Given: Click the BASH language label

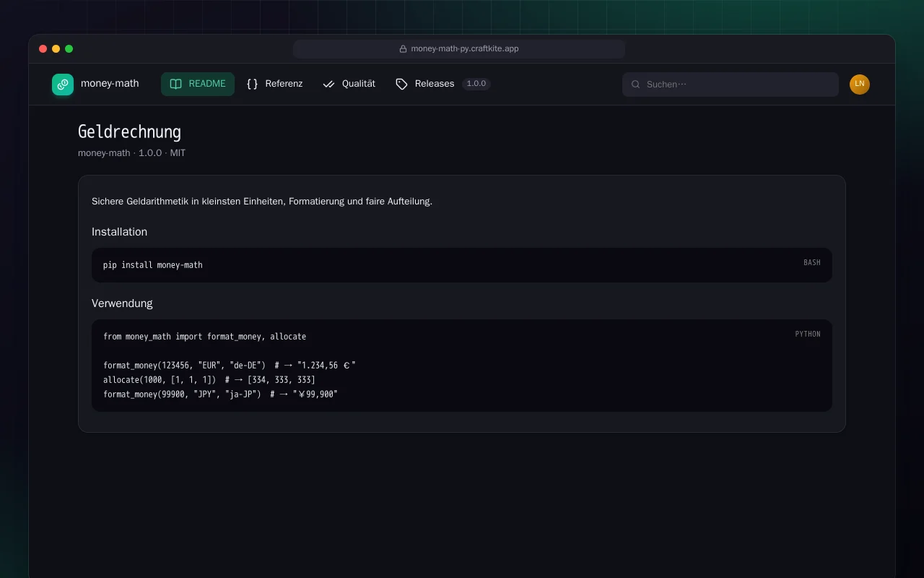Looking at the screenshot, I should [812, 263].
